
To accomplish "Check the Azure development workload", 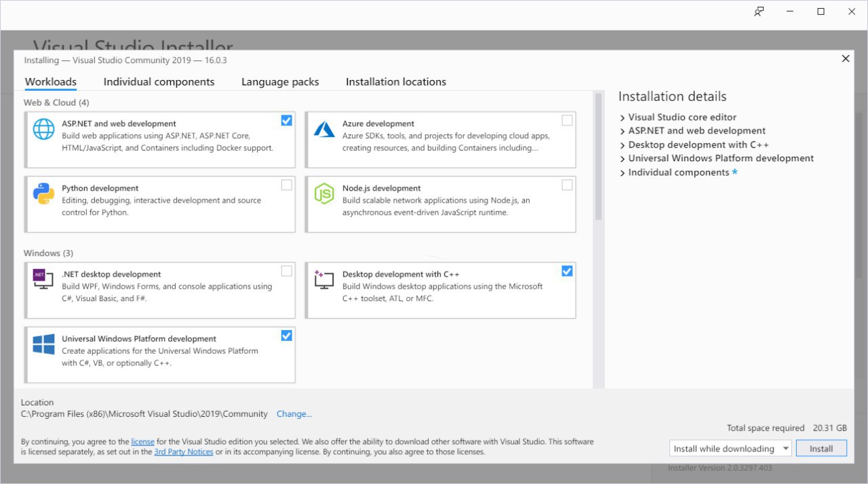I will pyautogui.click(x=567, y=121).
